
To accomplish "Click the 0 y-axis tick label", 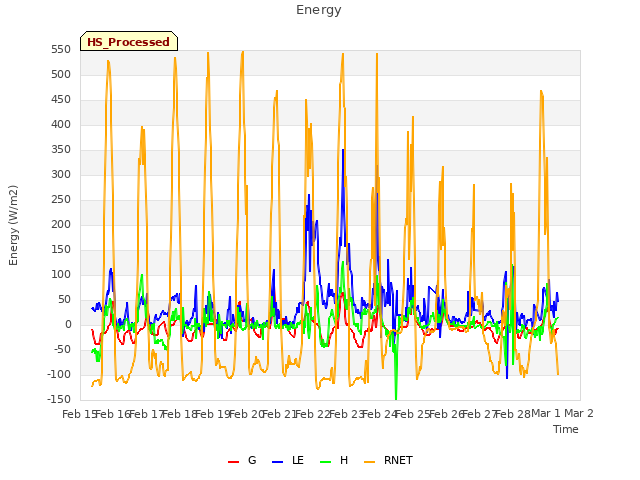I will 68,324.
